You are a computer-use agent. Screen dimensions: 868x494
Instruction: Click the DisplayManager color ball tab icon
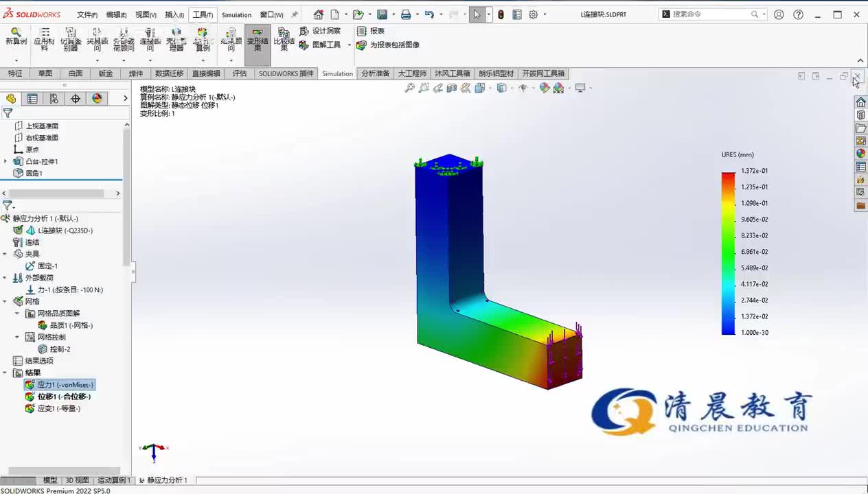[x=97, y=99]
